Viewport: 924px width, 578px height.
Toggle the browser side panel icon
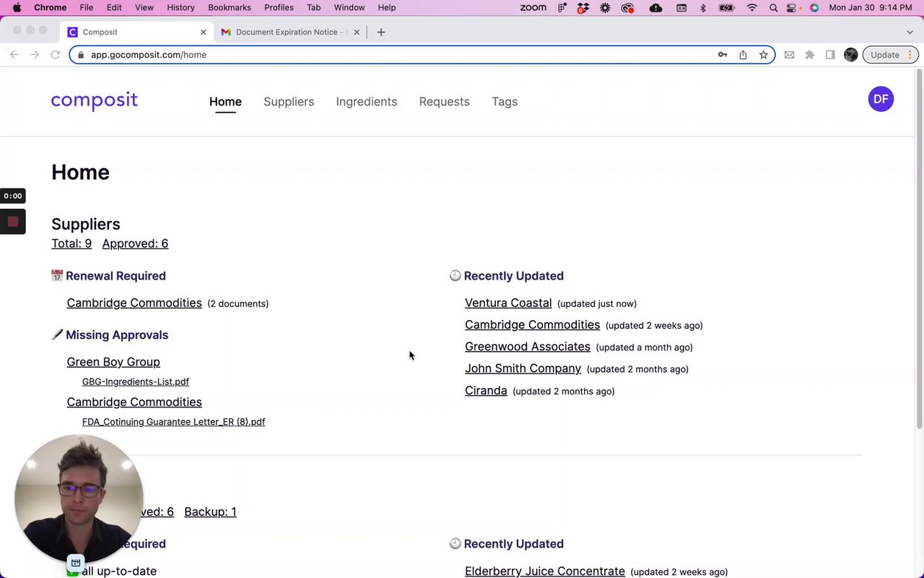830,55
